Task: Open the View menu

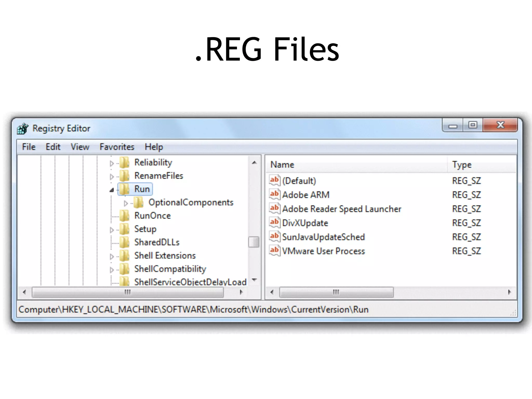Action: pos(80,147)
